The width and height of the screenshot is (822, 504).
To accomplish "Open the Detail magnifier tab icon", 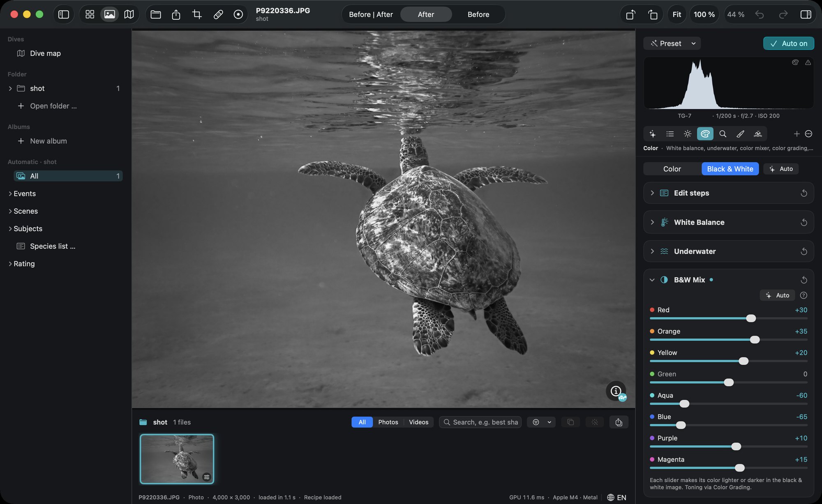I will pyautogui.click(x=723, y=134).
